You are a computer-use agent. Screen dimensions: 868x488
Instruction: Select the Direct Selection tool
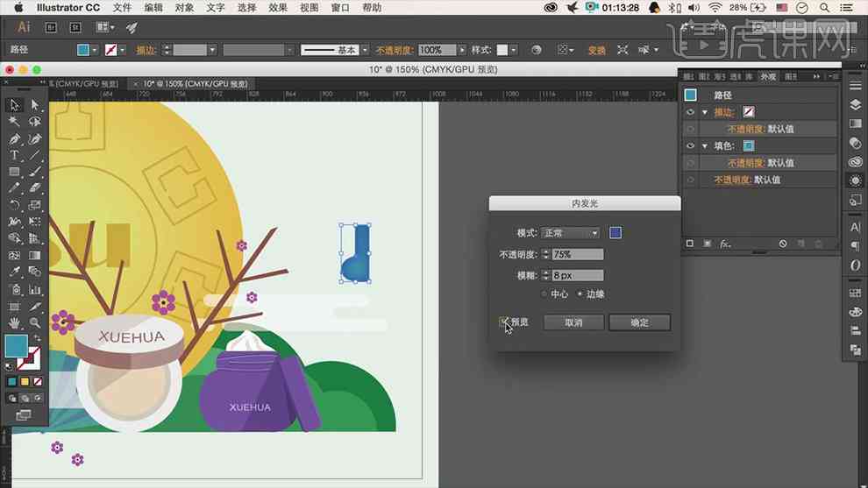(x=35, y=104)
